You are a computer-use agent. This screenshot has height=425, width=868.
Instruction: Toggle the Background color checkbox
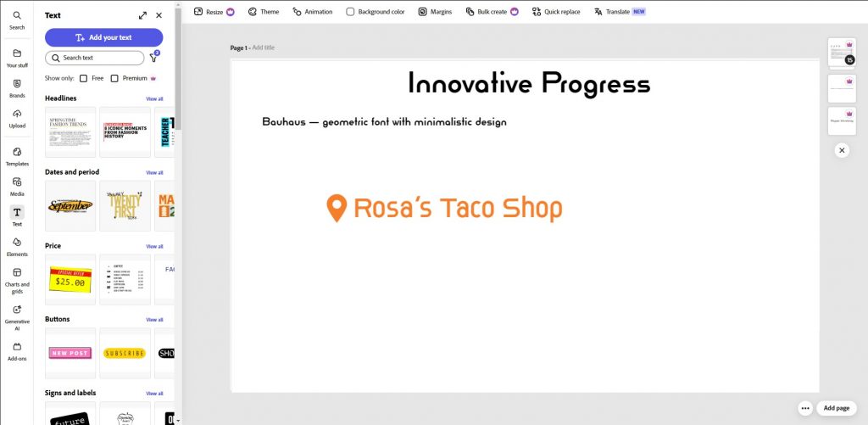pos(350,12)
